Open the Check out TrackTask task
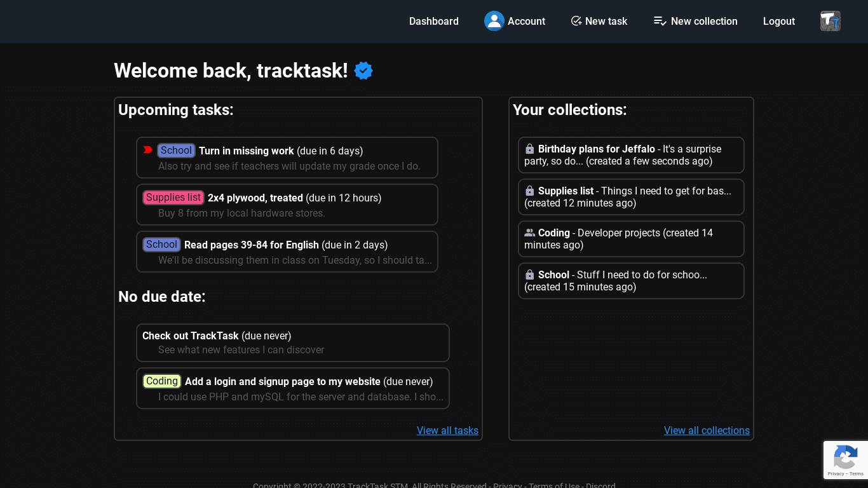This screenshot has width=868, height=488. point(293,342)
